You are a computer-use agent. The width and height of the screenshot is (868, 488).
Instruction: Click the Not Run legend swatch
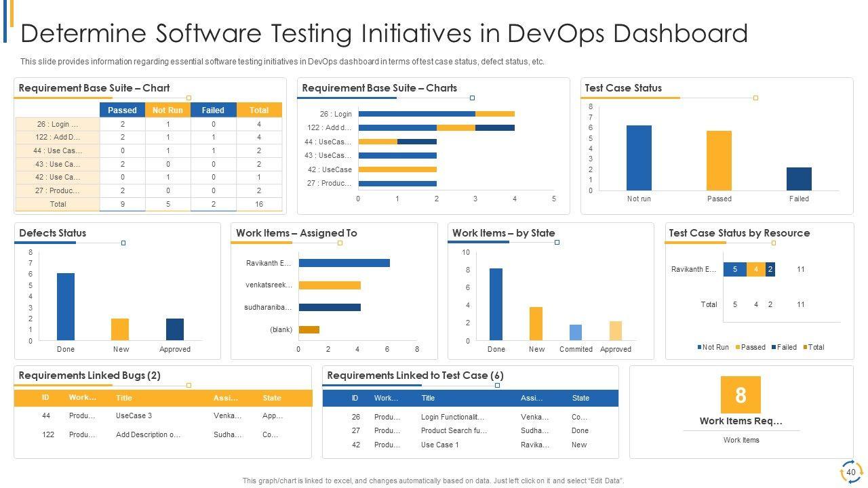tap(700, 348)
